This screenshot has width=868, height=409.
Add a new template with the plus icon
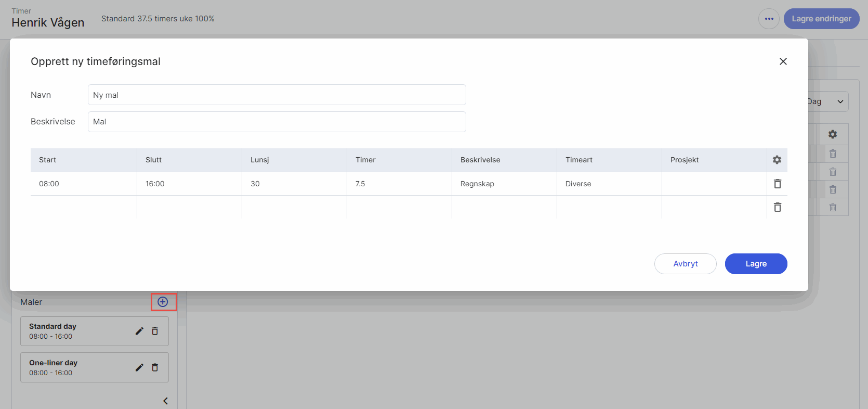coord(163,302)
